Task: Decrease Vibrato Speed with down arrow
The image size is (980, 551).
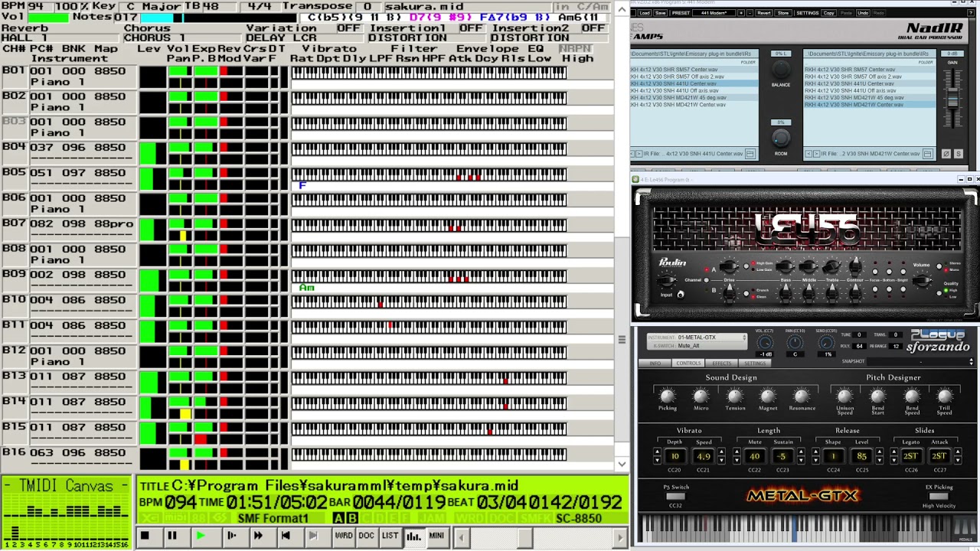Action: [721, 460]
